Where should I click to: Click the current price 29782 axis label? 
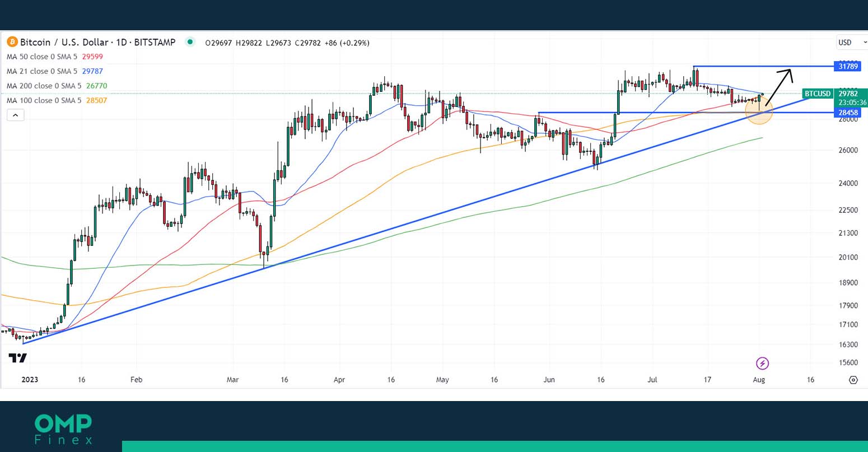(848, 94)
